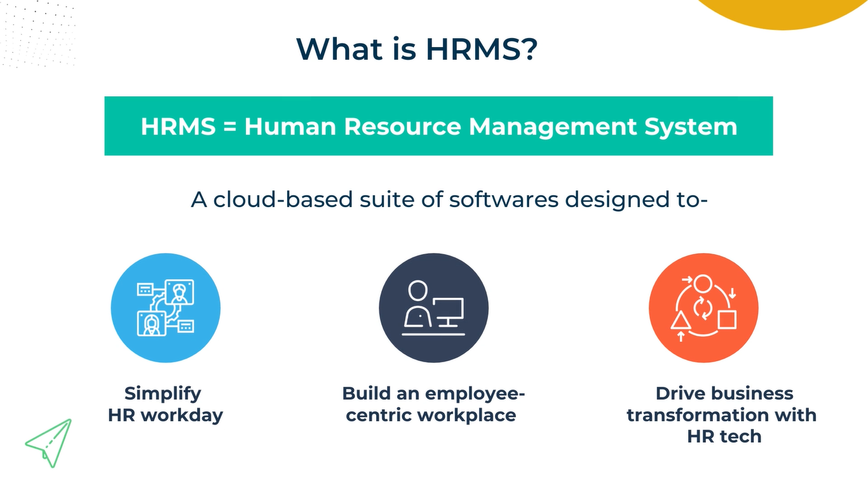The height and width of the screenshot is (488, 868).
Task: Click the green paper plane logo
Action: [49, 442]
